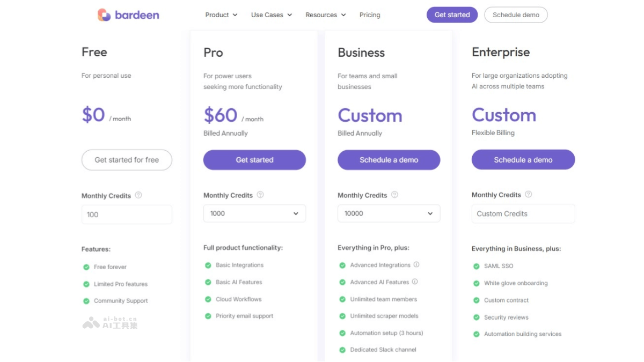
Task: Open the Resources navigation menu
Action: pyautogui.click(x=326, y=15)
